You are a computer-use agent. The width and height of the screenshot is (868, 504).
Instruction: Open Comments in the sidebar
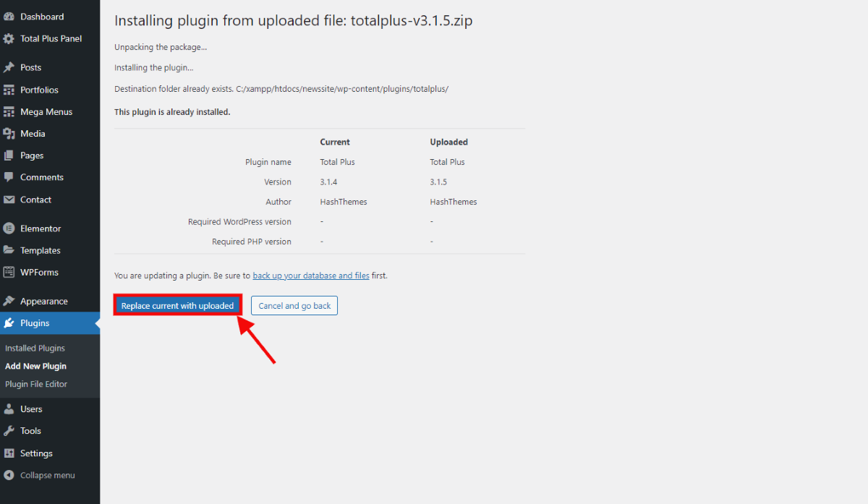[x=42, y=176]
